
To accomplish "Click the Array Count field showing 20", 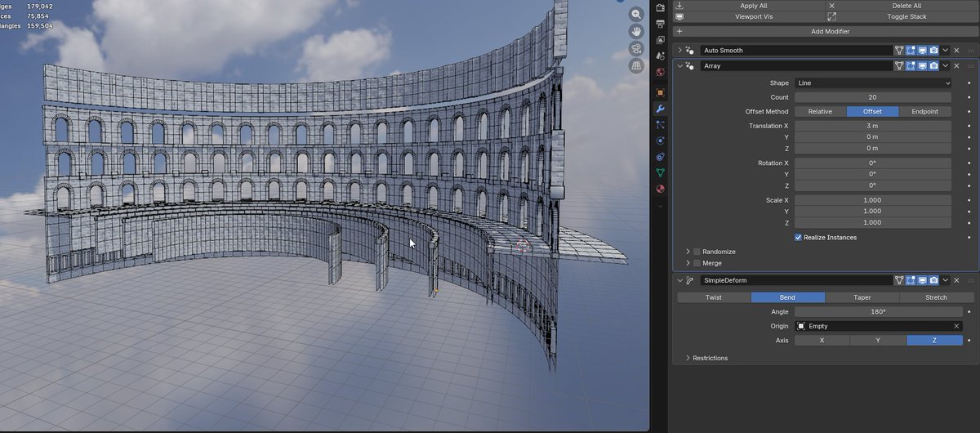I will 873,96.
